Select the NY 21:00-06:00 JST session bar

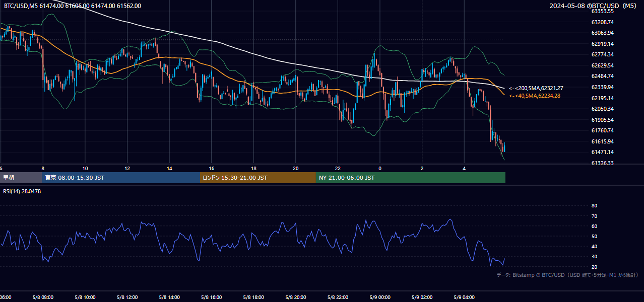(x=411, y=178)
